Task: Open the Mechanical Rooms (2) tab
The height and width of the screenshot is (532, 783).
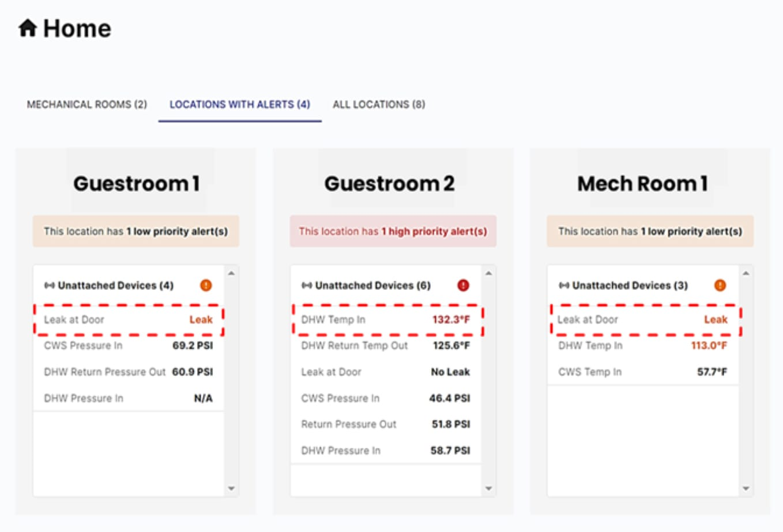Action: 87,104
